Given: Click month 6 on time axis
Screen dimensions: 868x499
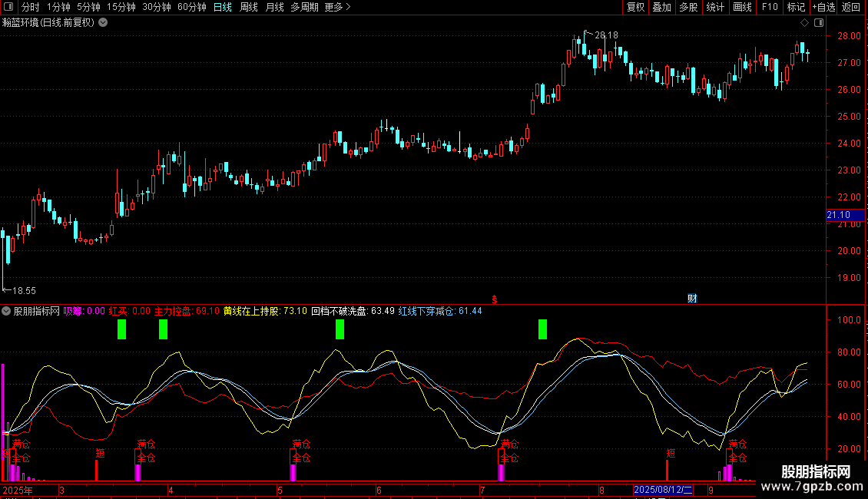Looking at the screenshot, I should click(379, 490).
